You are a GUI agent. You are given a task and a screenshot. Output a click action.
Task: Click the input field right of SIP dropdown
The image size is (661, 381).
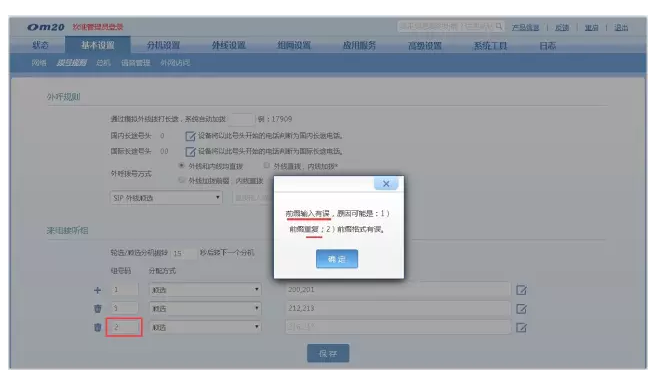tap(253, 198)
